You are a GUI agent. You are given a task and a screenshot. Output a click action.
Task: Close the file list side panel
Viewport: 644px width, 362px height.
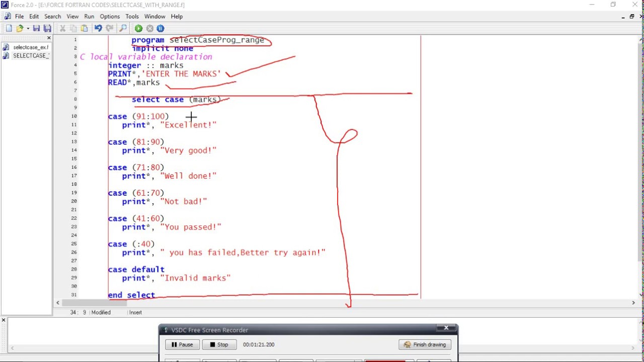pyautogui.click(x=49, y=38)
